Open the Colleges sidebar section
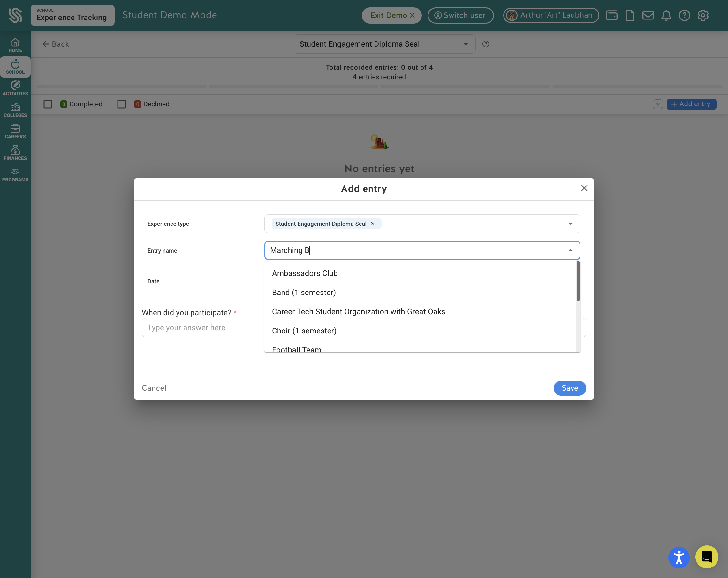The width and height of the screenshot is (728, 578). (x=15, y=110)
